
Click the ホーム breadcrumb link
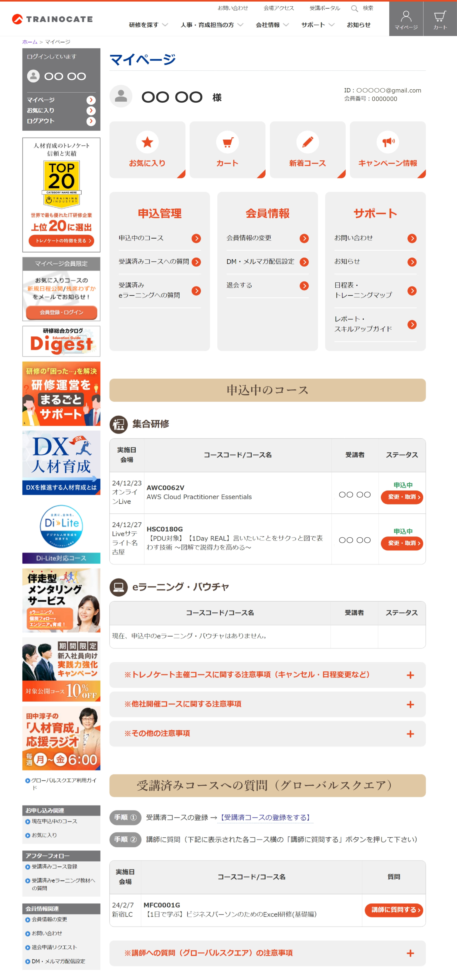click(30, 42)
